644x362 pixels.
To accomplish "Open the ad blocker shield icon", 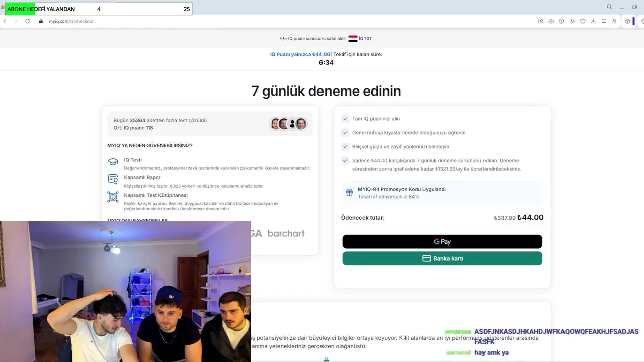I will [x=562, y=21].
